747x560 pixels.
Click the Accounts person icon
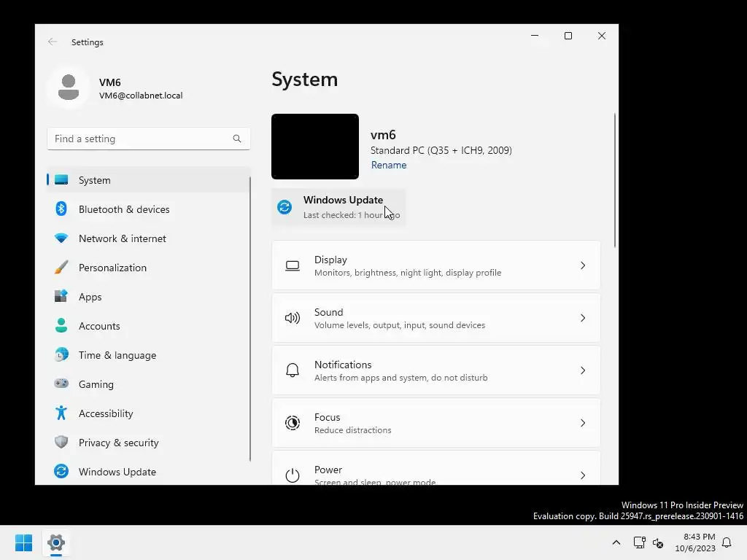pyautogui.click(x=61, y=326)
